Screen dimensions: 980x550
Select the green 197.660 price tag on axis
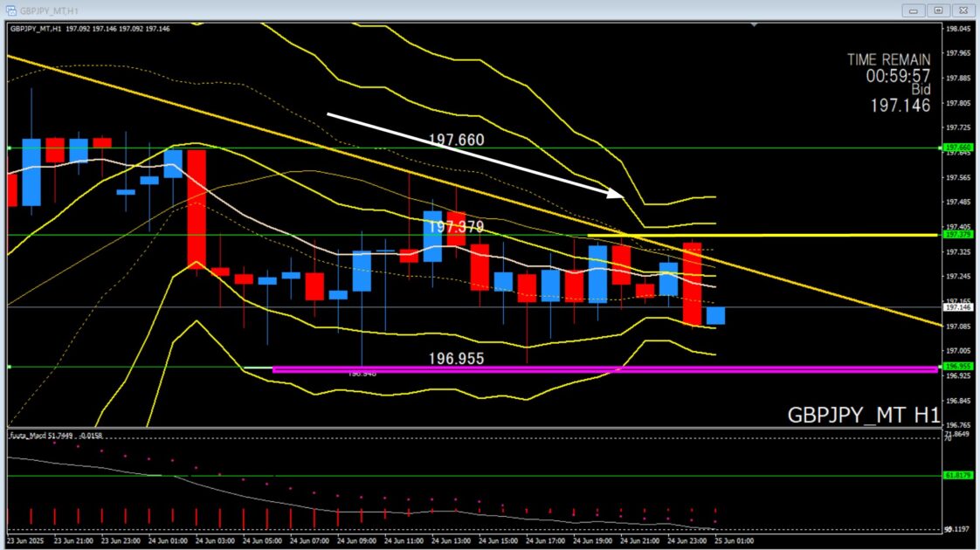[x=958, y=148]
